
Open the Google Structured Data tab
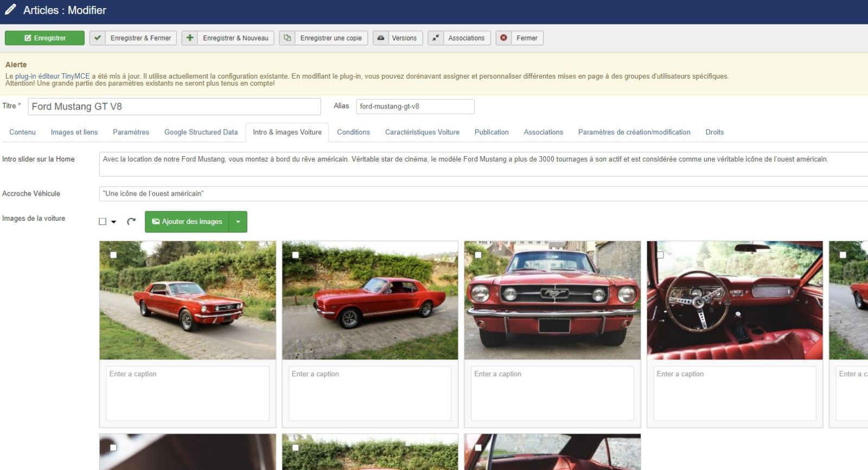[x=201, y=132]
